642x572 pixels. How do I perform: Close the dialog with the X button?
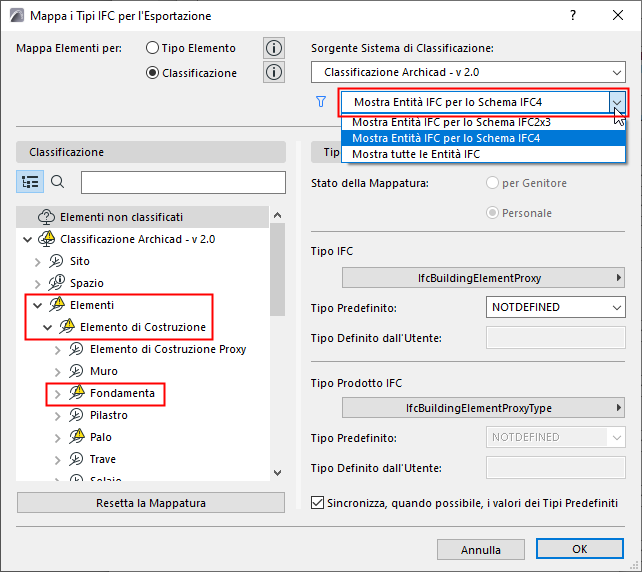618,16
